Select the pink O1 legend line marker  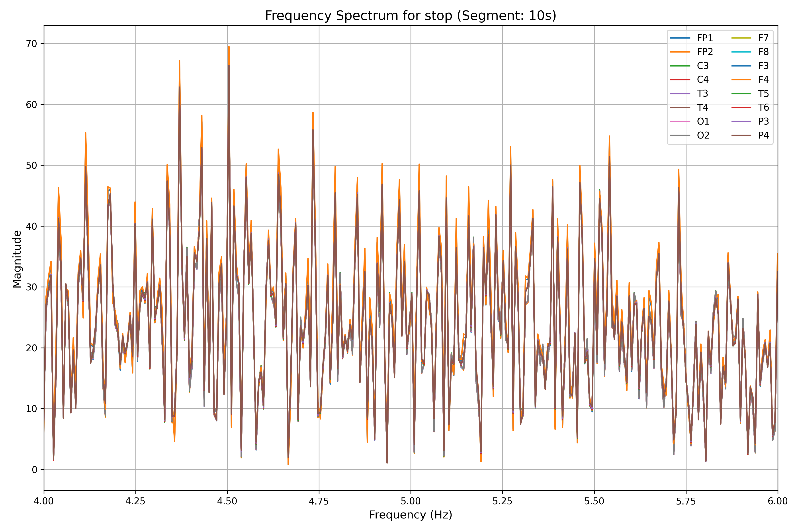click(680, 121)
